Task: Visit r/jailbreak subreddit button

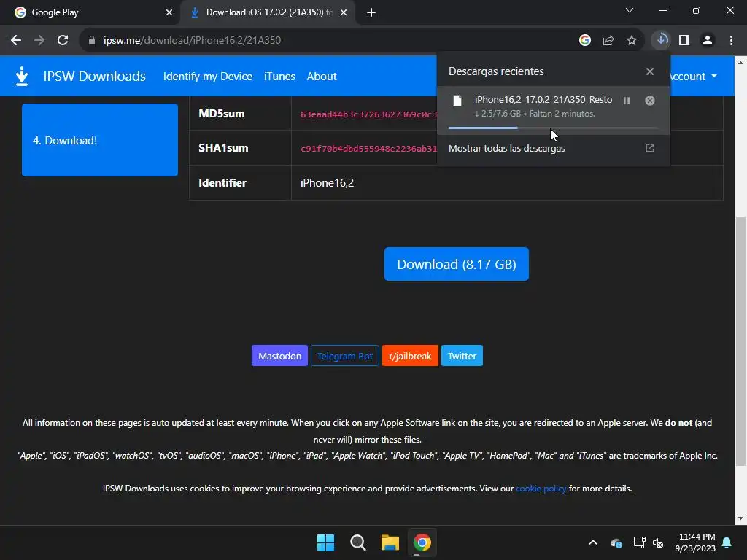Action: point(410,356)
